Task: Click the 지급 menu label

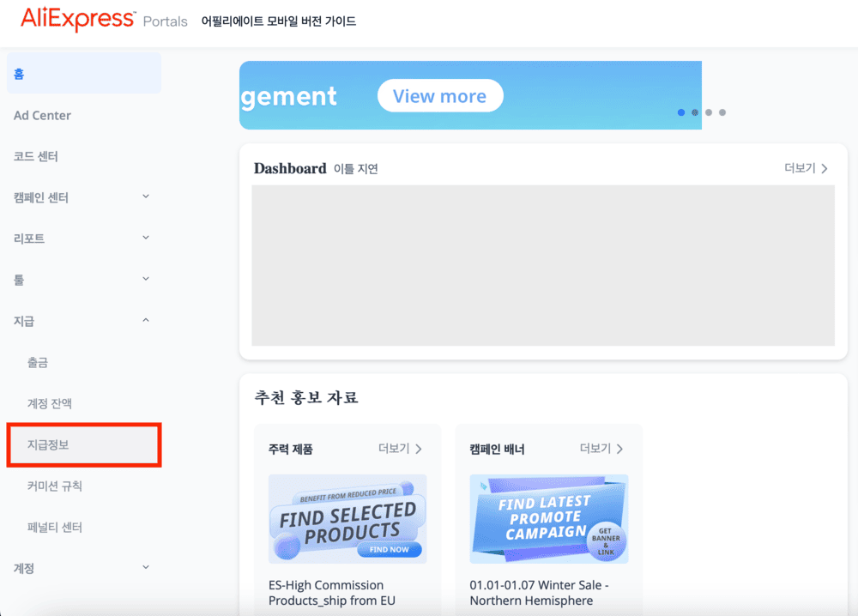Action: tap(23, 321)
